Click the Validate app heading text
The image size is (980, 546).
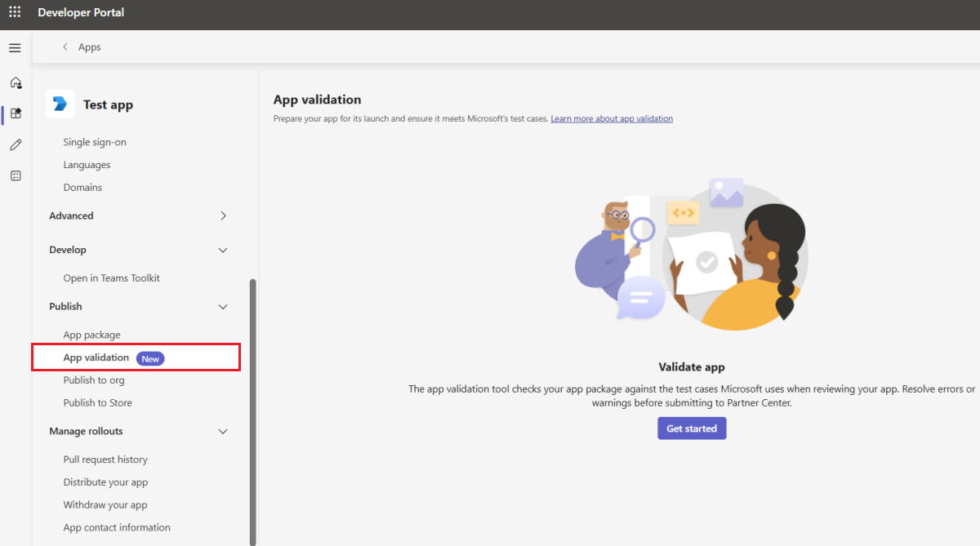(692, 367)
